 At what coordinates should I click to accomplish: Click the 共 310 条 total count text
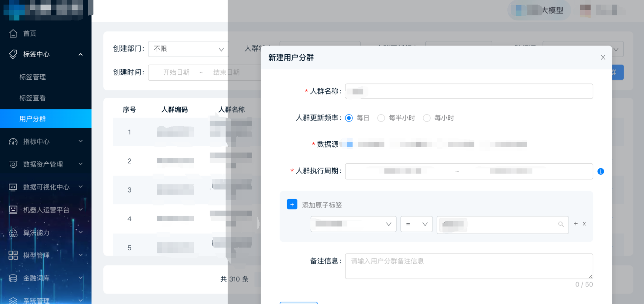(x=235, y=279)
